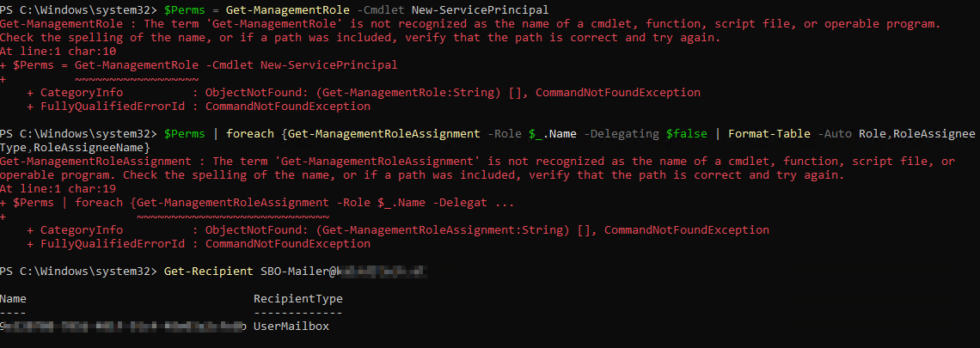The image size is (980, 348).
Task: Click Format-Table in the pipeline command
Action: pyautogui.click(x=767, y=134)
